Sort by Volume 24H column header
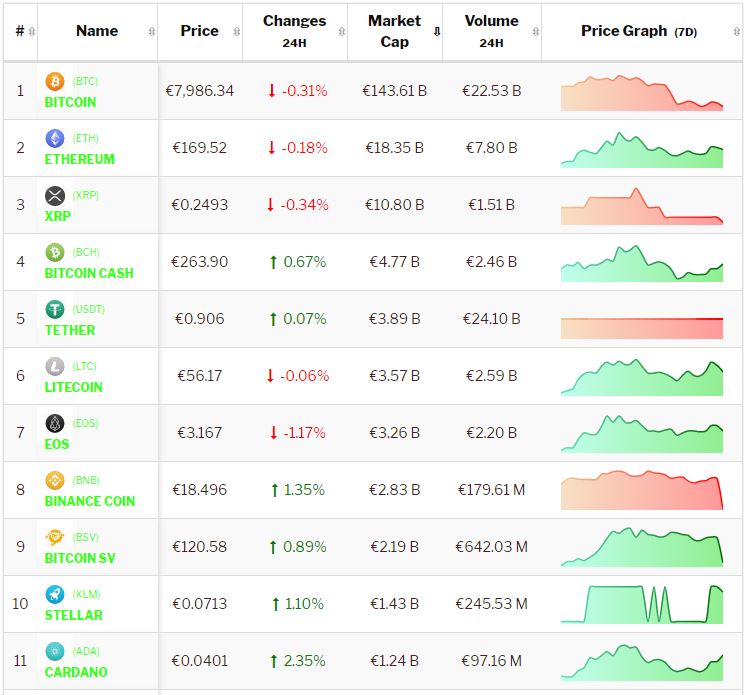Viewport: 749px width, 695px height. click(x=491, y=31)
